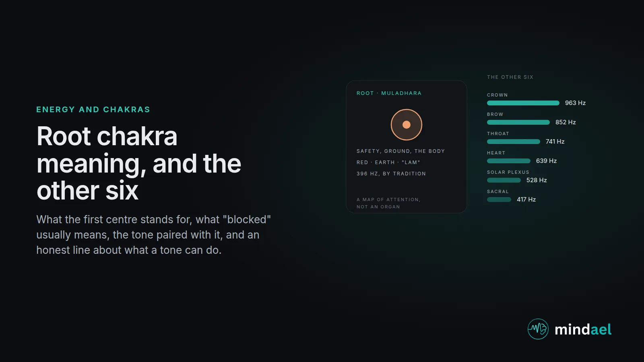Image resolution: width=644 pixels, height=362 pixels.
Task: Click the Crown 963 Hz bar
Action: (x=523, y=103)
